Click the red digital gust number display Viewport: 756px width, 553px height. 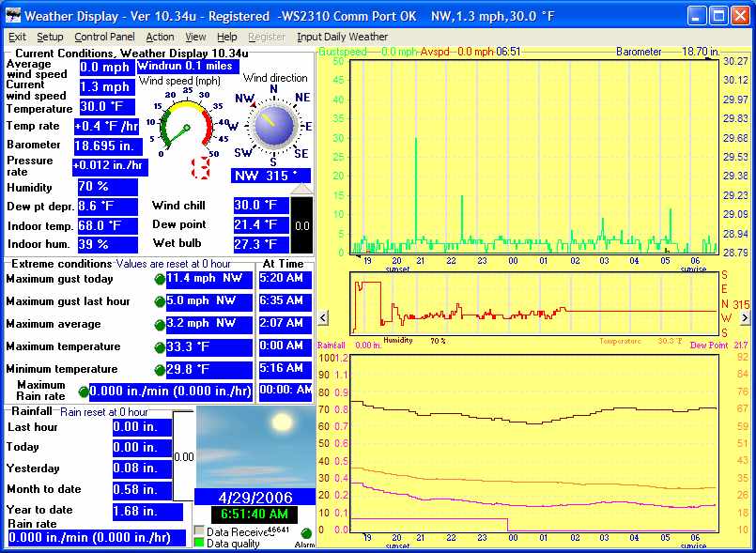coord(201,168)
